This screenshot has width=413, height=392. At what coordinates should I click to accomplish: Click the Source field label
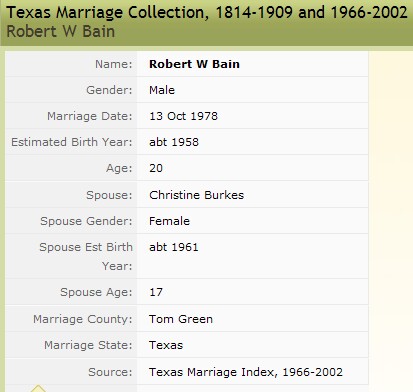[110, 372]
